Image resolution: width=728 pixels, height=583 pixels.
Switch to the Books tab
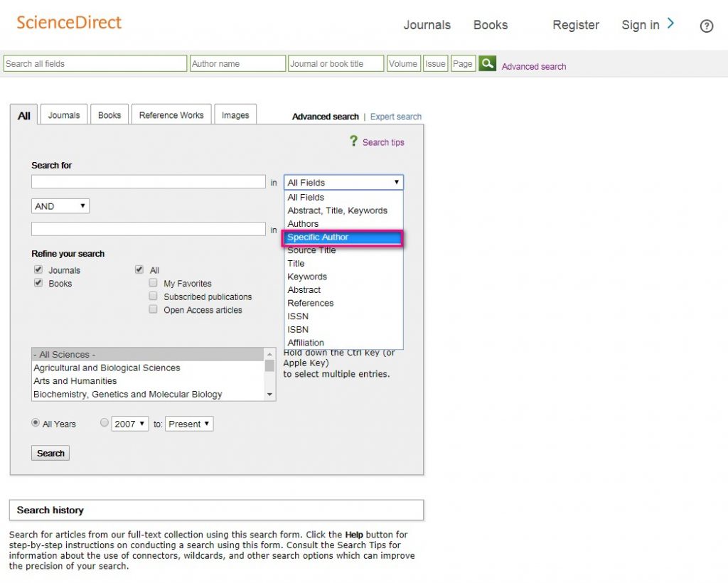109,114
